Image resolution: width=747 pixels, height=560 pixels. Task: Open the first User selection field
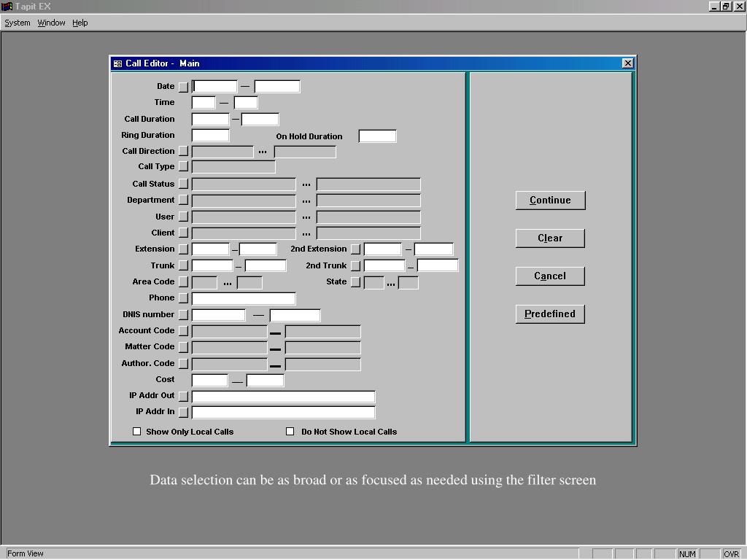click(x=244, y=217)
